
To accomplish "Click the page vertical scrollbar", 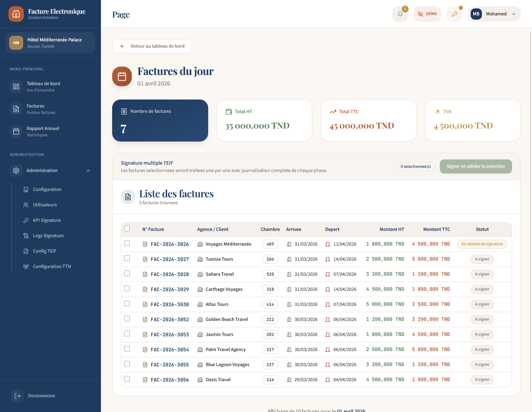I will pos(531,210).
